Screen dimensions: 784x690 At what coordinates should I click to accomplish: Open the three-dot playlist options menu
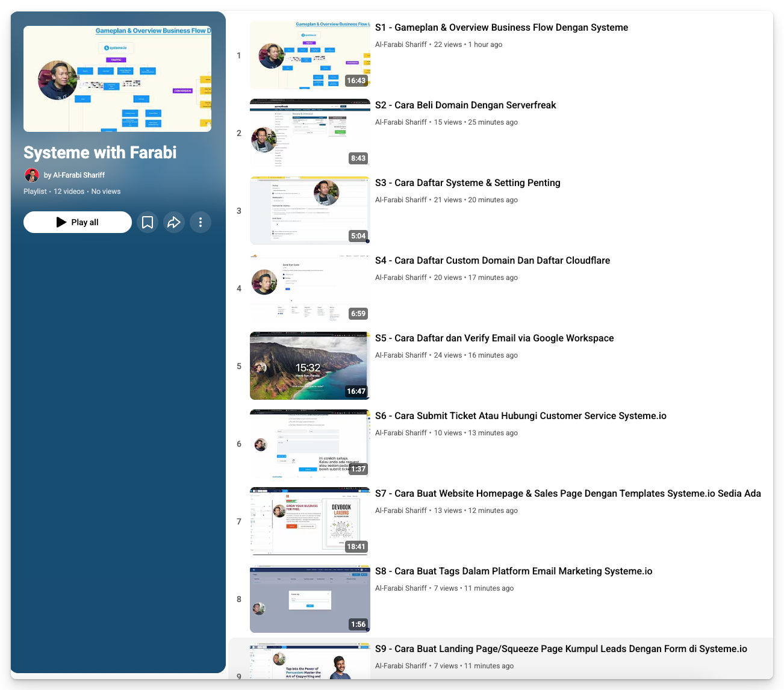coord(201,222)
